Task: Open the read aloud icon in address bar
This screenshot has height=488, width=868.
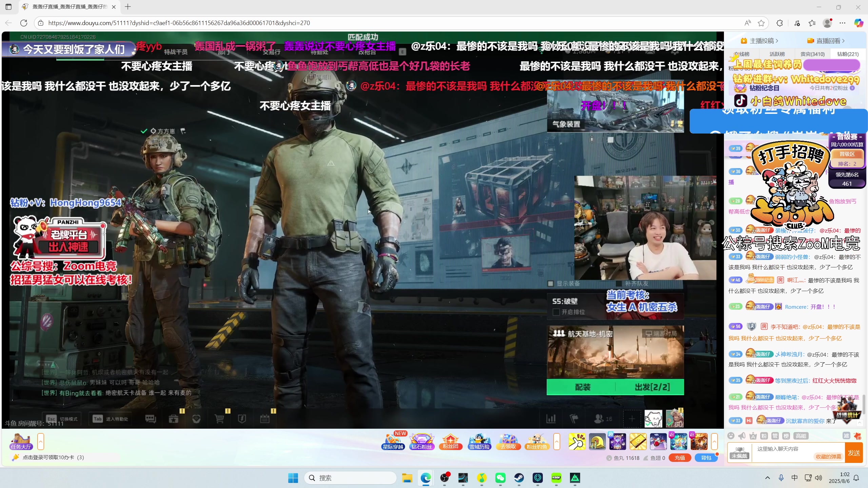Action: click(x=748, y=23)
